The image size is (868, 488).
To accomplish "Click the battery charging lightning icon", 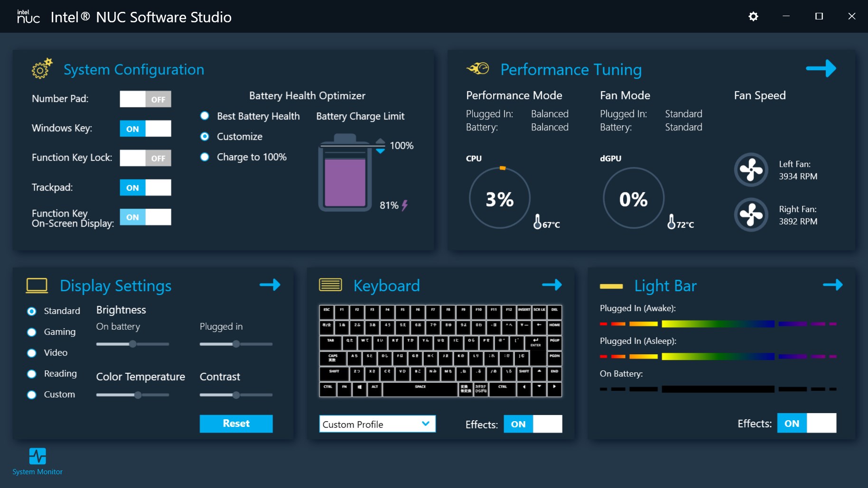I will coord(405,205).
